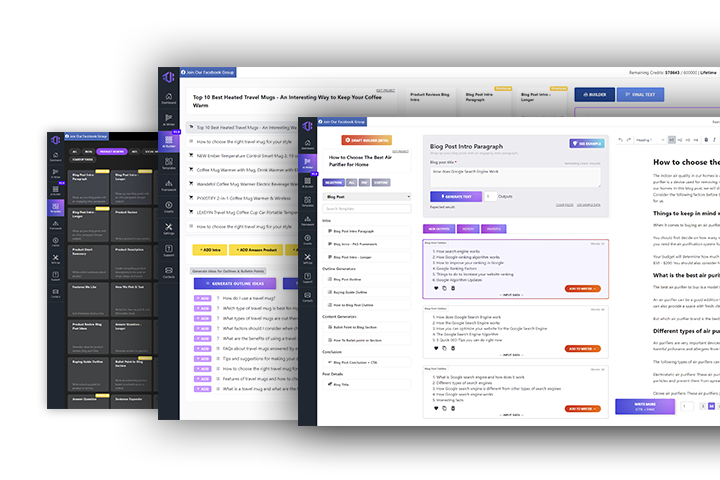The height and width of the screenshot is (480, 720).
Task: Toggle H2 heading in the editor toolbar
Action: pos(680,140)
